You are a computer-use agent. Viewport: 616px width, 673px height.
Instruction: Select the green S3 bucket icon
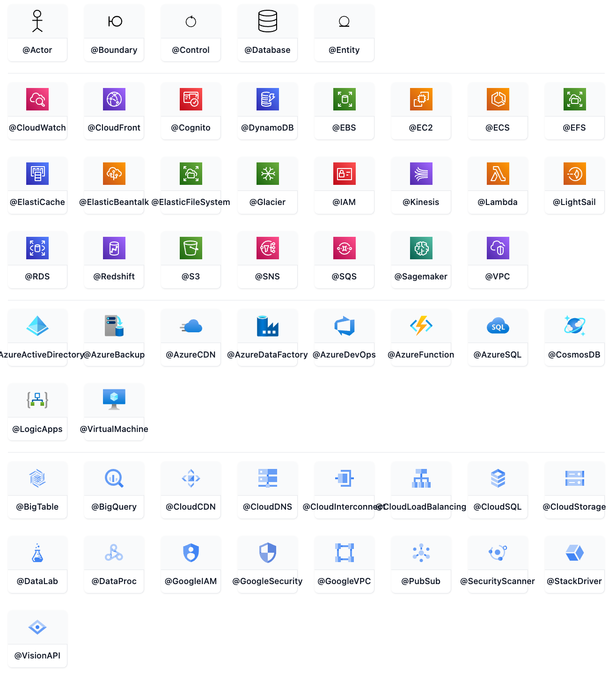click(x=191, y=248)
